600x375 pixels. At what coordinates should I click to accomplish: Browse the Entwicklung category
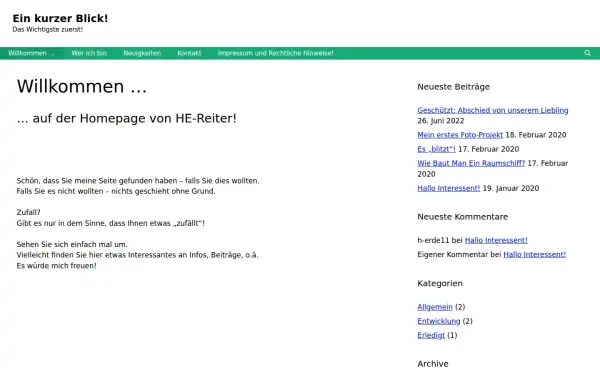click(x=439, y=321)
